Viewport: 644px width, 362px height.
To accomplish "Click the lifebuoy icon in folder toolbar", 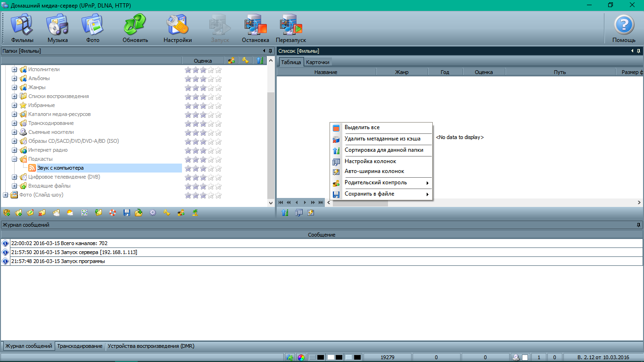I will (x=112, y=213).
